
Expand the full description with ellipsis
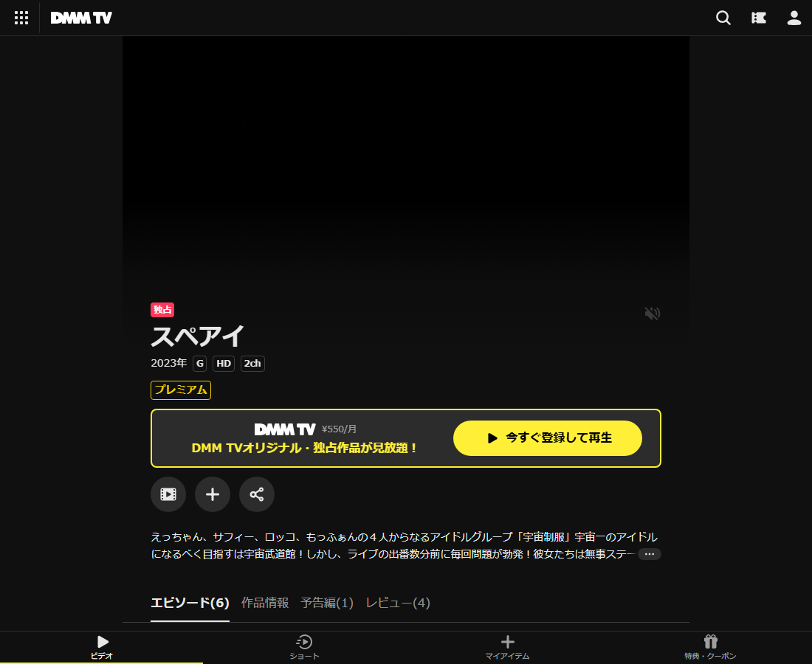(x=650, y=554)
